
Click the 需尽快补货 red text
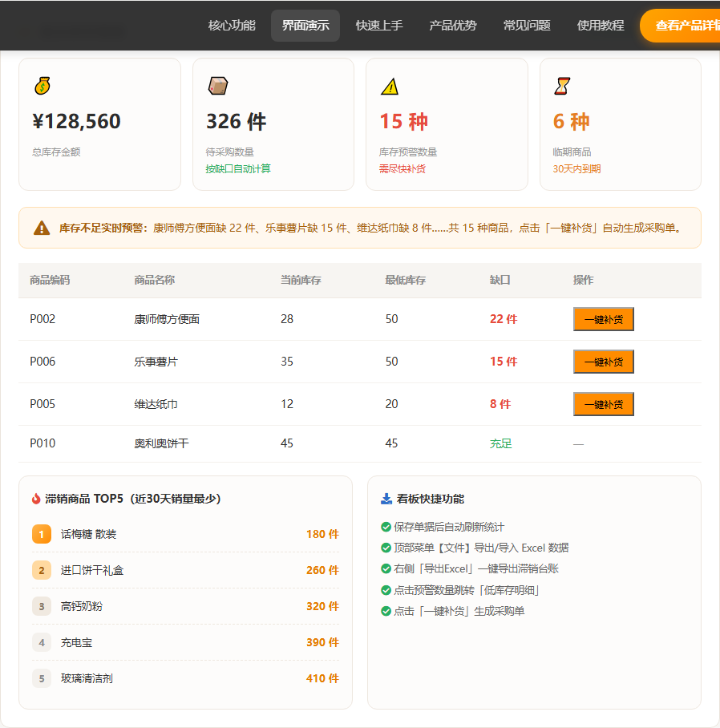click(402, 169)
